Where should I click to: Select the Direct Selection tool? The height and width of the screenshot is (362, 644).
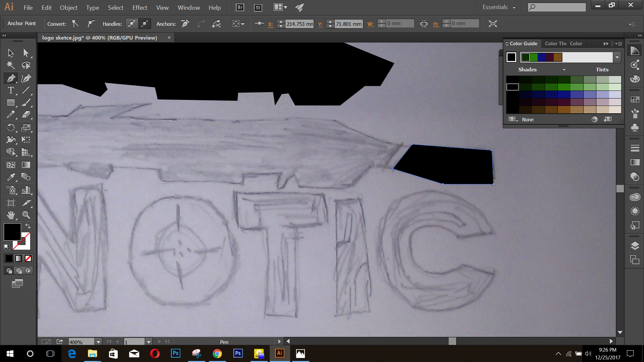click(x=26, y=53)
